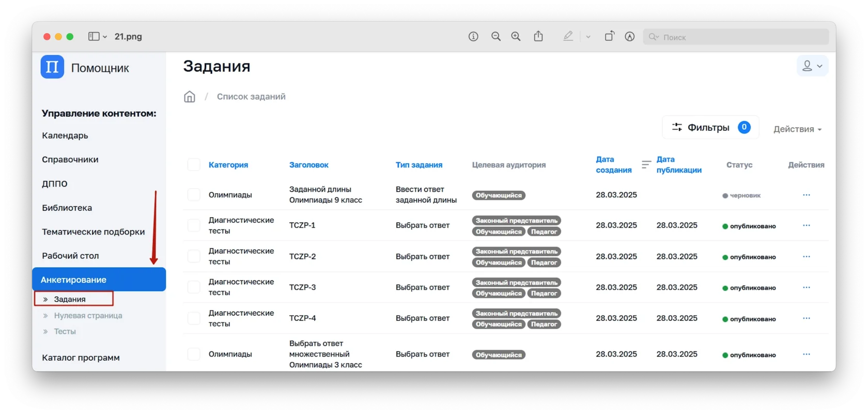Open three-dot actions for TCZP-1 row
Screen dimensions: 868x414
807,226
